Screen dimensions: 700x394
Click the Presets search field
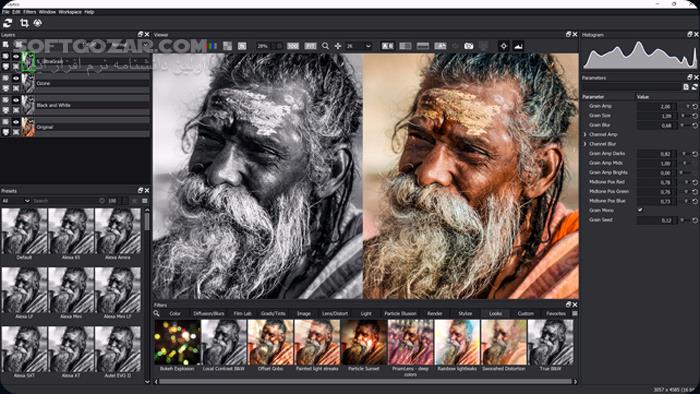(69, 201)
